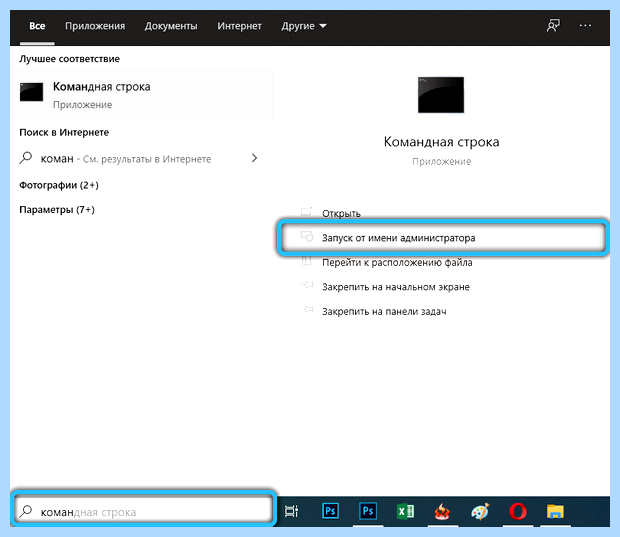This screenshot has width=620, height=537.
Task: Open Excel from the taskbar
Action: pos(405,511)
